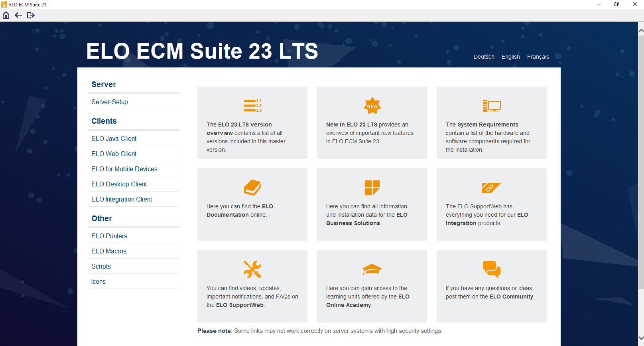Viewport: 644px width, 346px height.
Task: Click the ELO ECM Suite 23 LTS title
Action: (x=202, y=51)
